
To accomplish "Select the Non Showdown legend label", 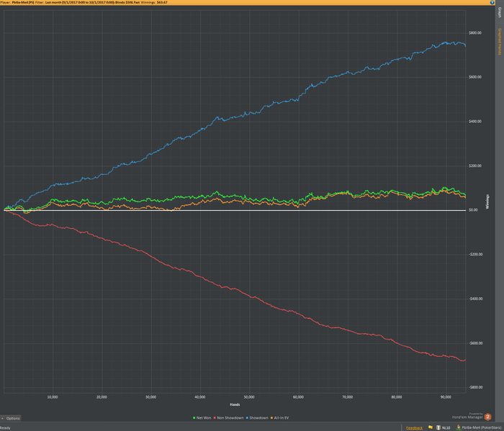I will (230, 418).
